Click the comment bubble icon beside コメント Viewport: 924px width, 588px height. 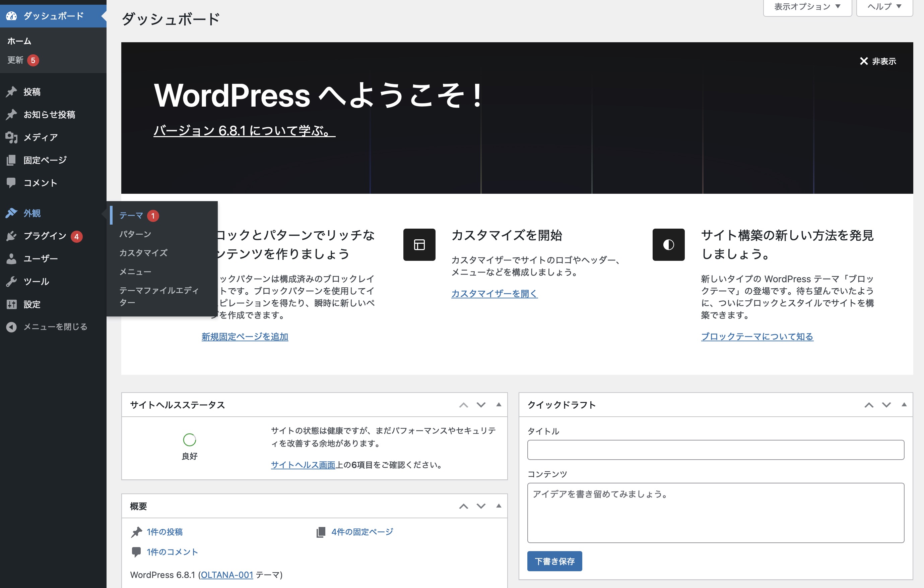click(x=11, y=182)
